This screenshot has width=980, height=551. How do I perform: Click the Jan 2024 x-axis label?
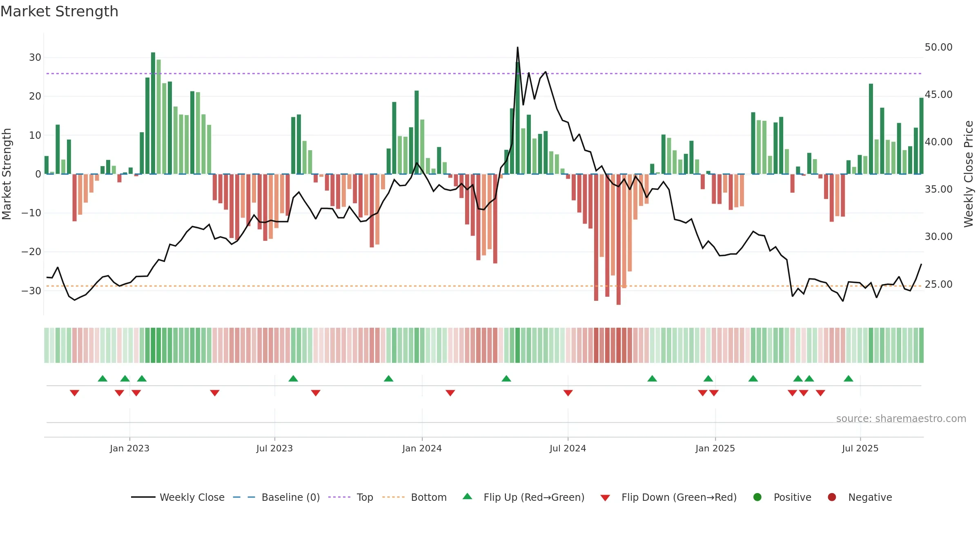[422, 448]
